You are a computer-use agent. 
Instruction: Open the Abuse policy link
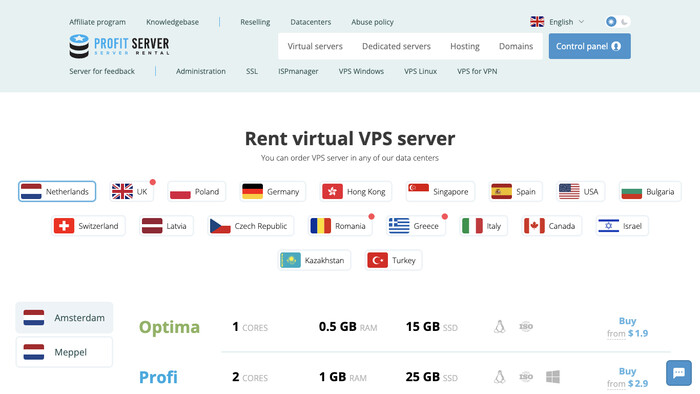click(x=372, y=22)
